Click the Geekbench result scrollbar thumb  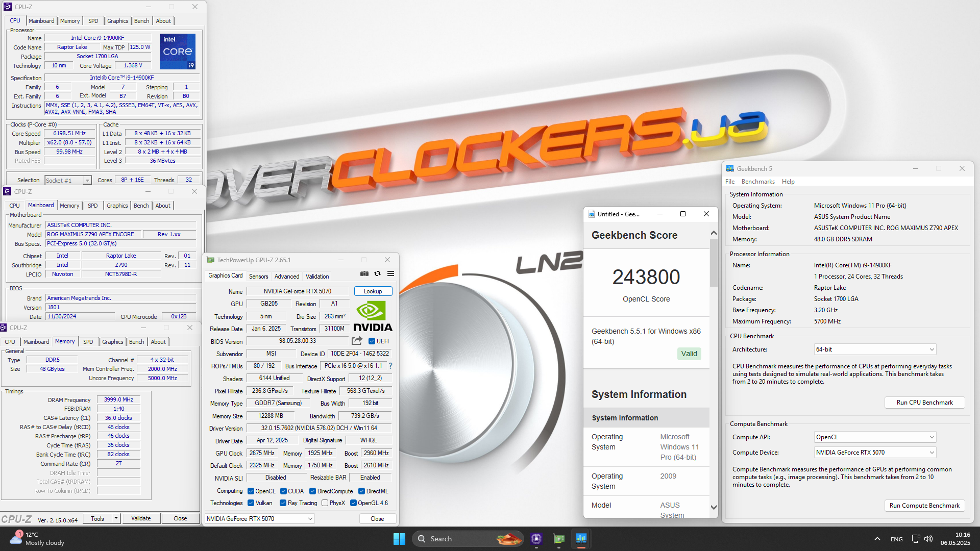click(714, 263)
